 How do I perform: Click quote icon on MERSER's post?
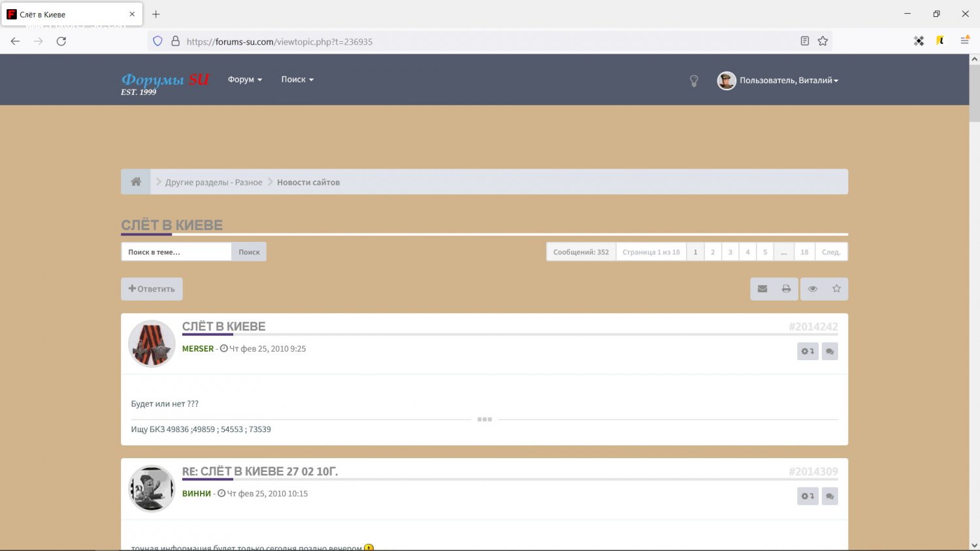point(830,352)
